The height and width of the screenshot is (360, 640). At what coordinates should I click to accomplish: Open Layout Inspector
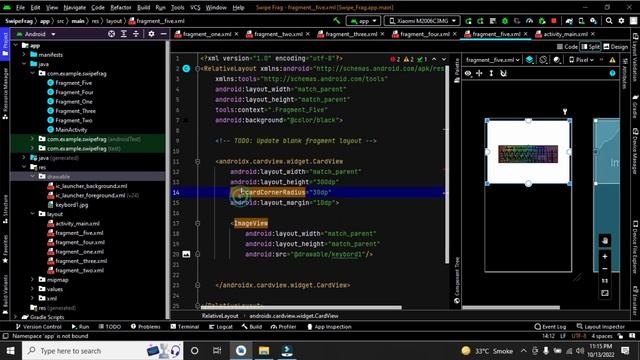(600, 327)
